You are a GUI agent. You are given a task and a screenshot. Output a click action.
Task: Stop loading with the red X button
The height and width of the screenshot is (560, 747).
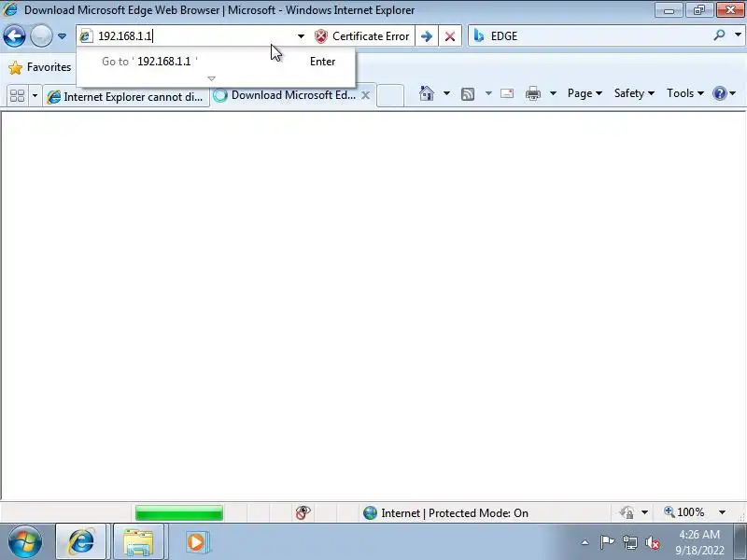[x=450, y=36]
